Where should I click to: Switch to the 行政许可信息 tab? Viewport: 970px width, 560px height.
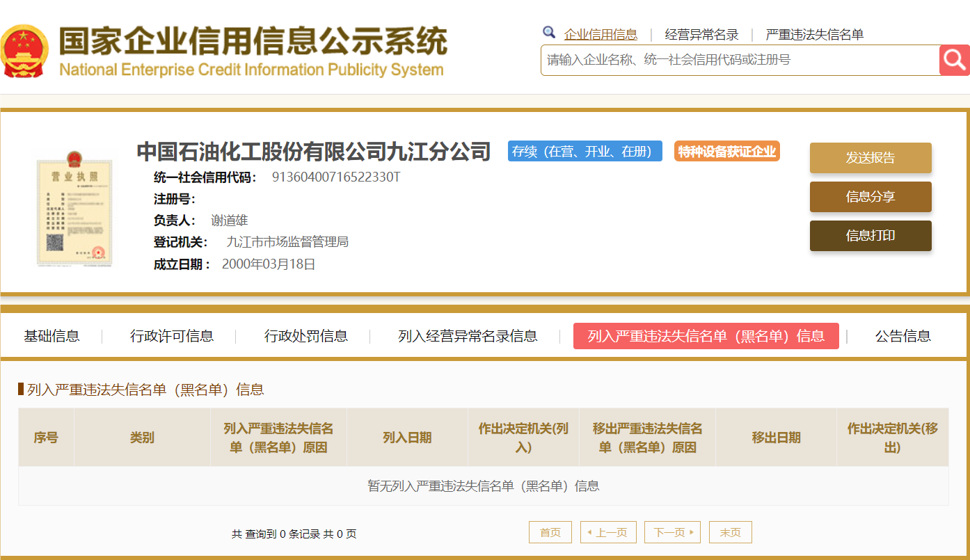(x=172, y=336)
